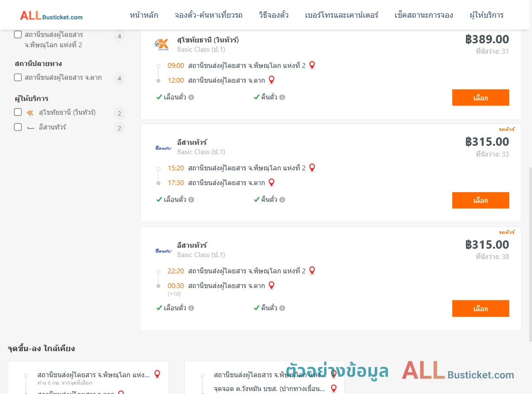
Task: Click the จุดขึ้น-ลง ใกล้เคียง heading
Action: [41, 349]
